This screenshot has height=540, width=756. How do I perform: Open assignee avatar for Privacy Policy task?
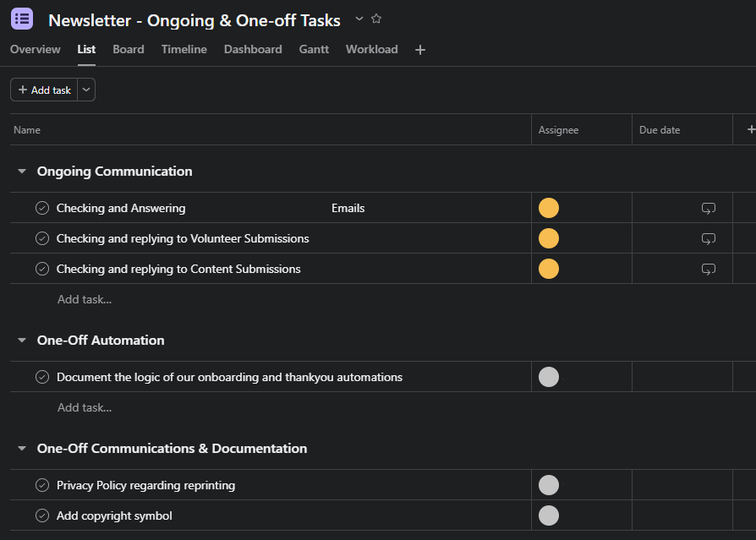click(x=549, y=485)
